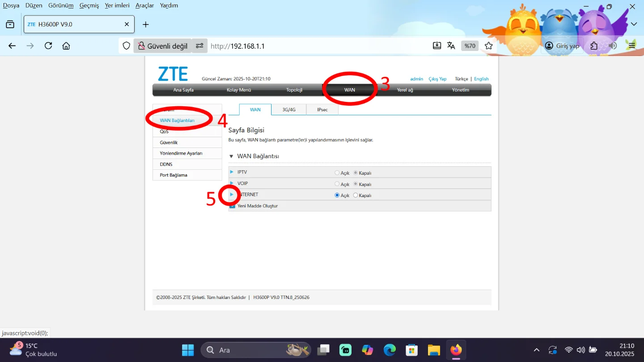Viewport: 644px width, 362px height.
Task: Select Güvenlik in the sidebar
Action: (187, 143)
